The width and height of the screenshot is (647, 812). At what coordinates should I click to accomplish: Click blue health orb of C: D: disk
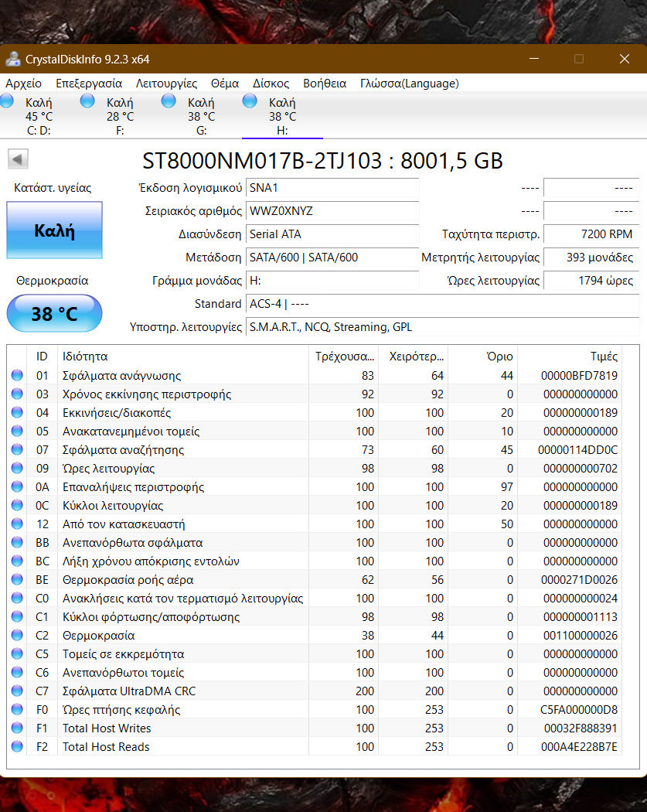(7, 101)
